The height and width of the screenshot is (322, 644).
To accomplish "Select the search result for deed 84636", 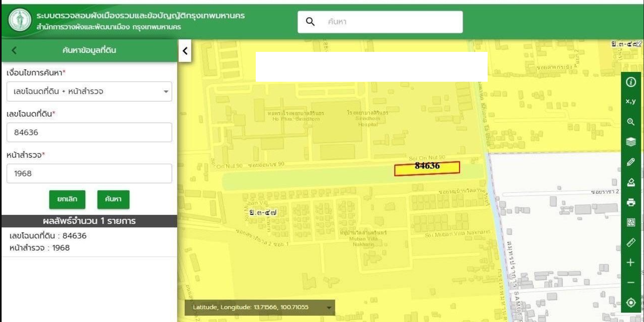I will 89,242.
